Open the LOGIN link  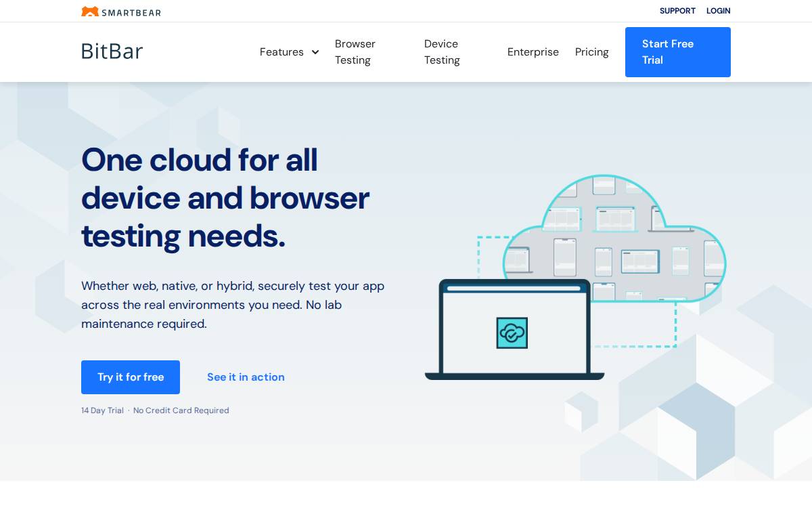click(718, 11)
